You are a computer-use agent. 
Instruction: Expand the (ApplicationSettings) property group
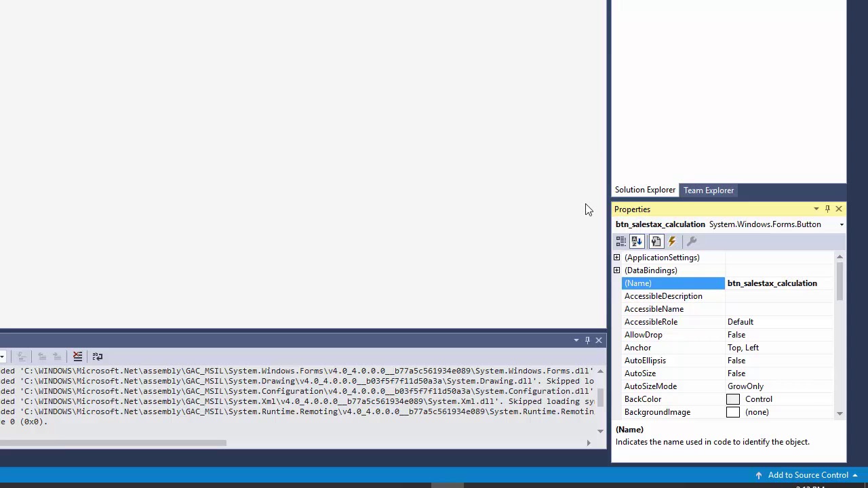[617, 258]
